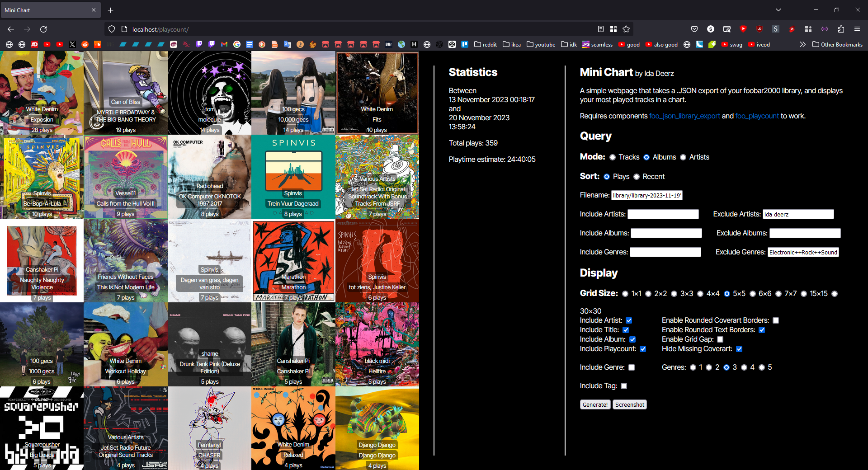Turn on Enable Grid Gap
The height and width of the screenshot is (470, 868).
[720, 339]
